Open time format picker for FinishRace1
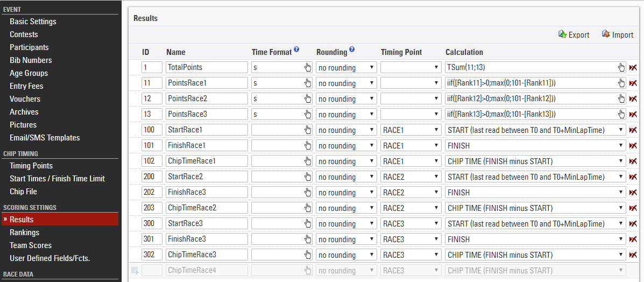The height and width of the screenshot is (282, 644). (x=308, y=145)
